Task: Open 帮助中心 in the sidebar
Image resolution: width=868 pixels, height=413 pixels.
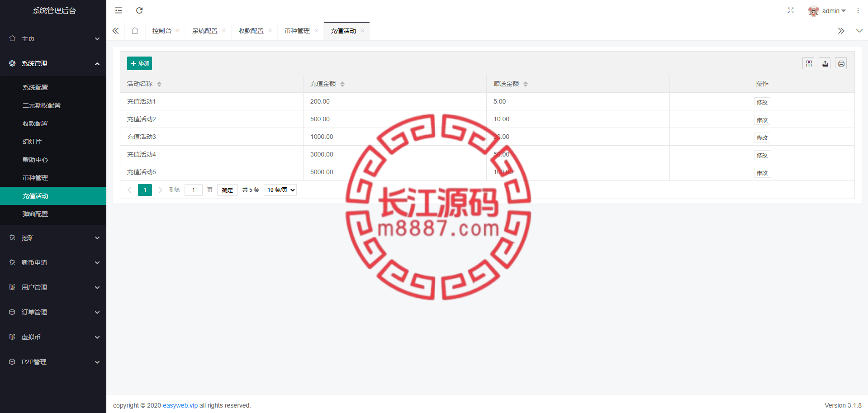Action: [53, 160]
